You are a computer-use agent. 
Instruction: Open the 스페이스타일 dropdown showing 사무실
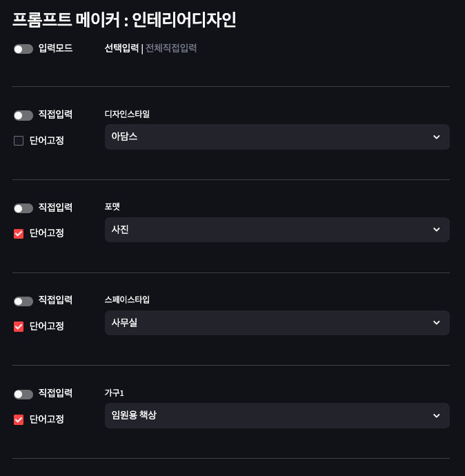[x=269, y=323]
